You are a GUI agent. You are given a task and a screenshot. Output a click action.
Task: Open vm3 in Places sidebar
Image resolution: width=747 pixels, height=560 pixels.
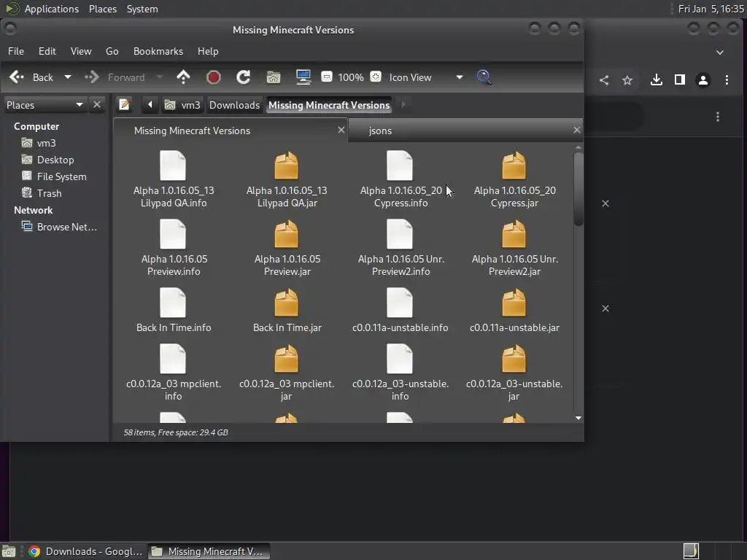pos(39,143)
